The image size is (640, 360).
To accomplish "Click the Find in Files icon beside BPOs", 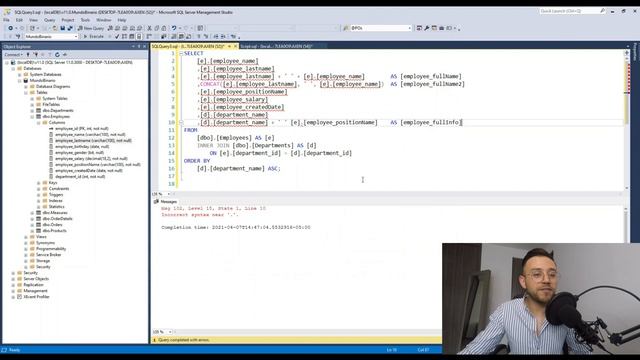I will 346,28.
